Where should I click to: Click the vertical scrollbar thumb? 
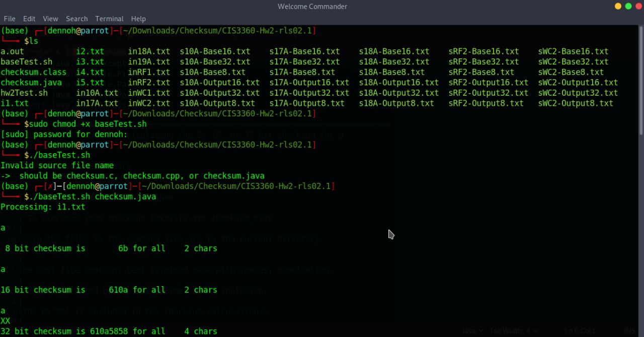[x=641, y=81]
